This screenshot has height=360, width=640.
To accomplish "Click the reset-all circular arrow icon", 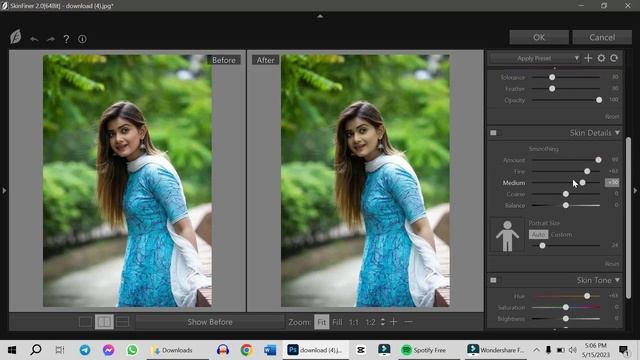I will coord(614,58).
